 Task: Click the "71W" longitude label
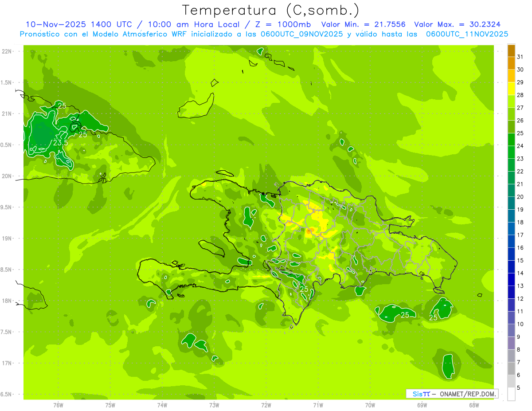318,405
